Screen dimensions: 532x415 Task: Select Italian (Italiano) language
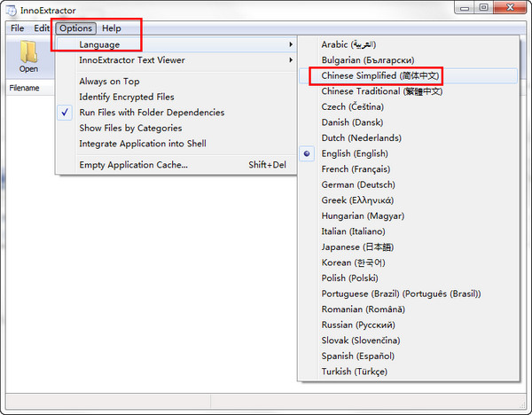[408, 231]
